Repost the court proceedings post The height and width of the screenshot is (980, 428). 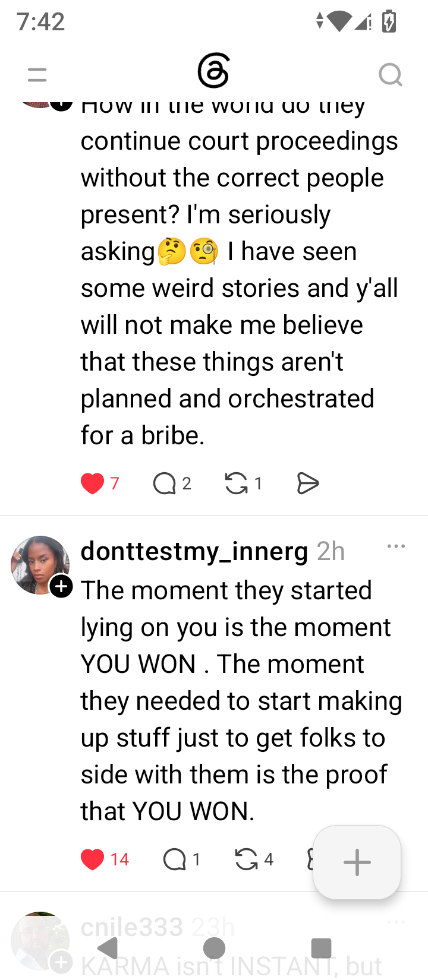(236, 483)
